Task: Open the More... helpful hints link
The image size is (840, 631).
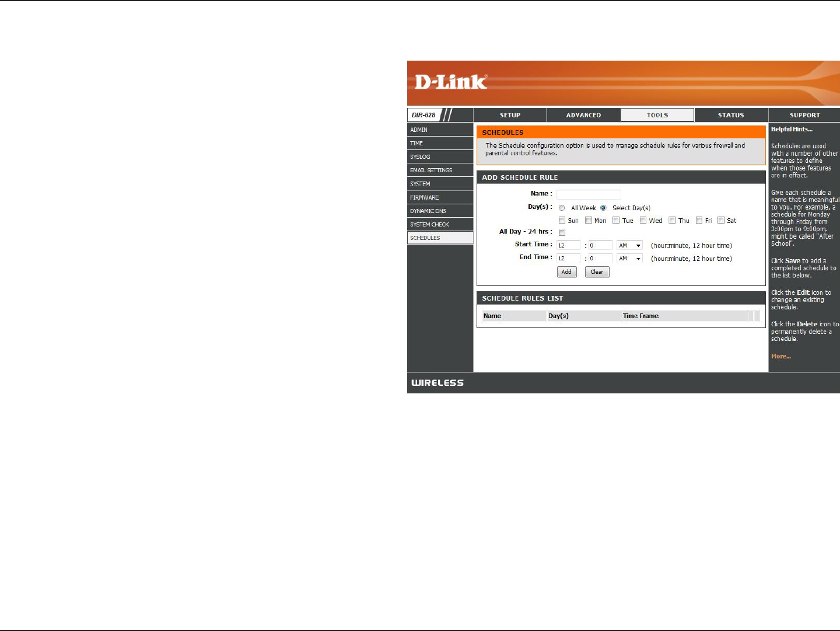Action: tap(781, 356)
